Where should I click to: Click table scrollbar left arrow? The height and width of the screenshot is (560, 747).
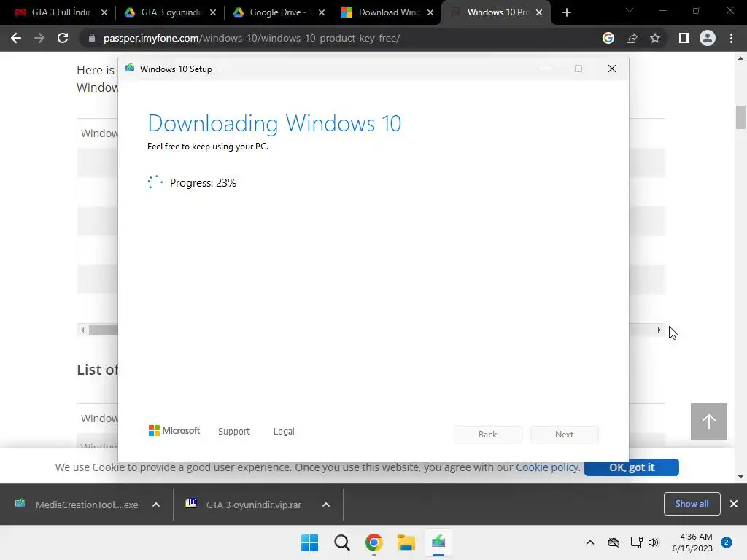coord(82,330)
